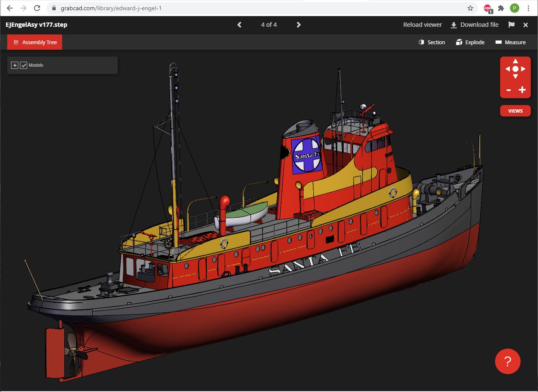538x392 pixels.
Task: Uncheck the Models visibility checkbox
Action: [24, 65]
